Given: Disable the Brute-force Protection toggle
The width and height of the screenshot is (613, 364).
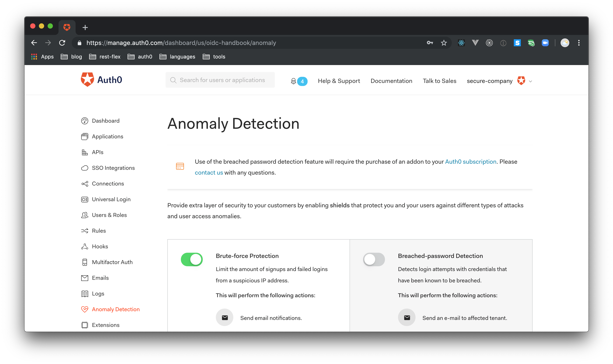Looking at the screenshot, I should 192,259.
